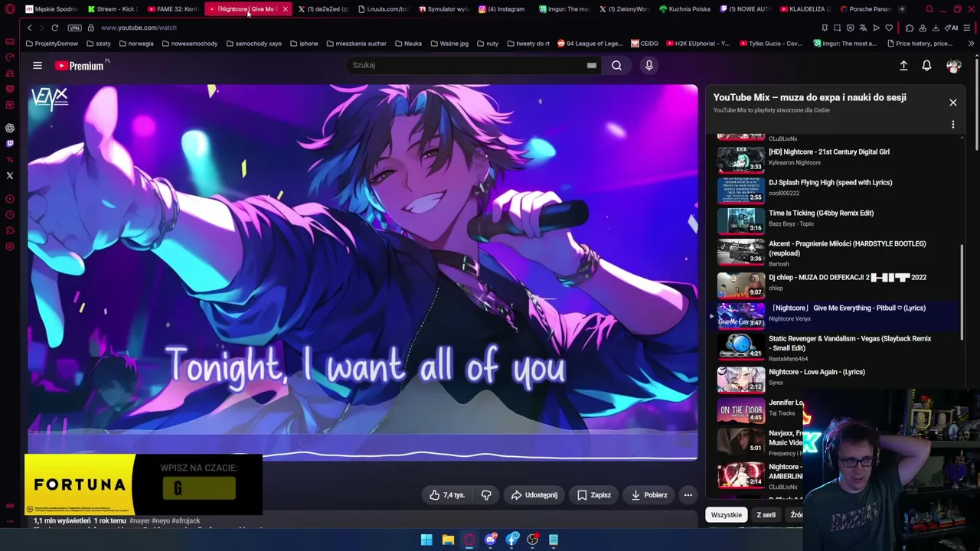The height and width of the screenshot is (551, 980).
Task: Switch to the Instagram browser tab
Action: point(502,9)
